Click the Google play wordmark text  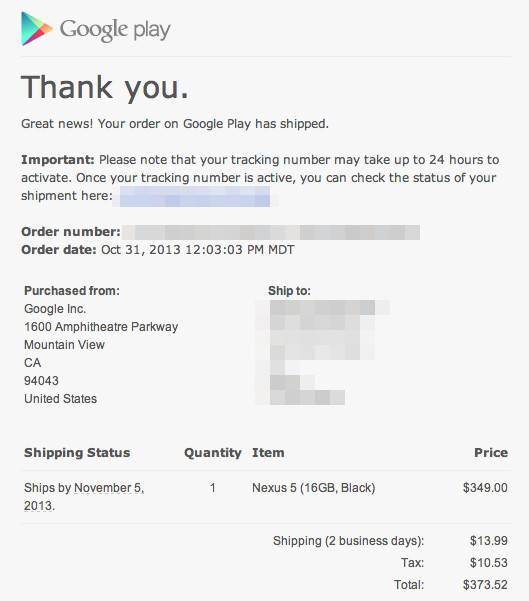(115, 30)
